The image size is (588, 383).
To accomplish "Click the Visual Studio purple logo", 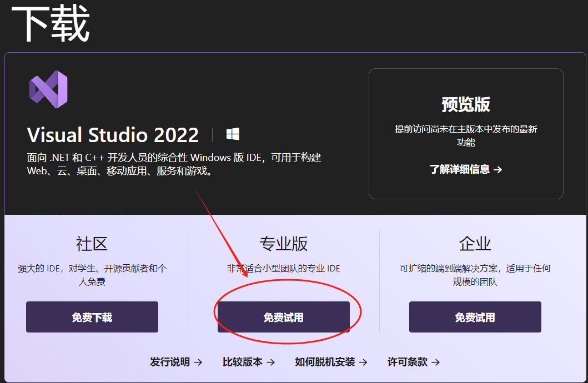I will click(48, 89).
